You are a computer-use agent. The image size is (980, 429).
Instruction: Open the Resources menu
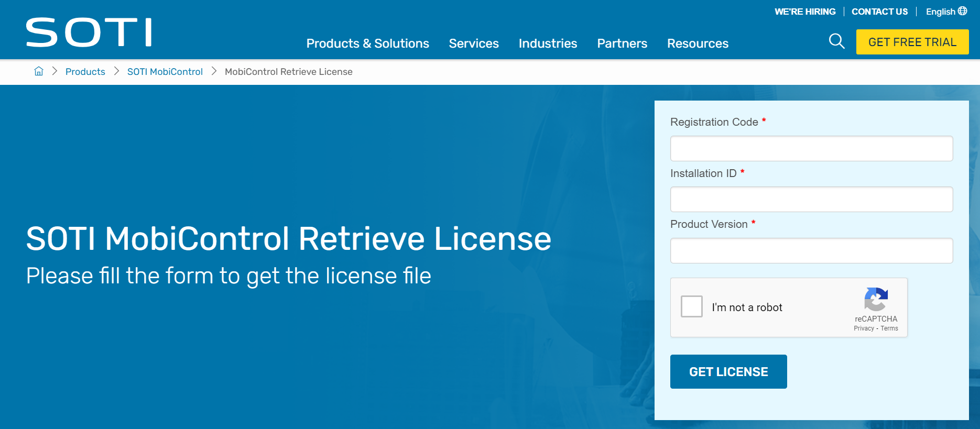pos(698,43)
